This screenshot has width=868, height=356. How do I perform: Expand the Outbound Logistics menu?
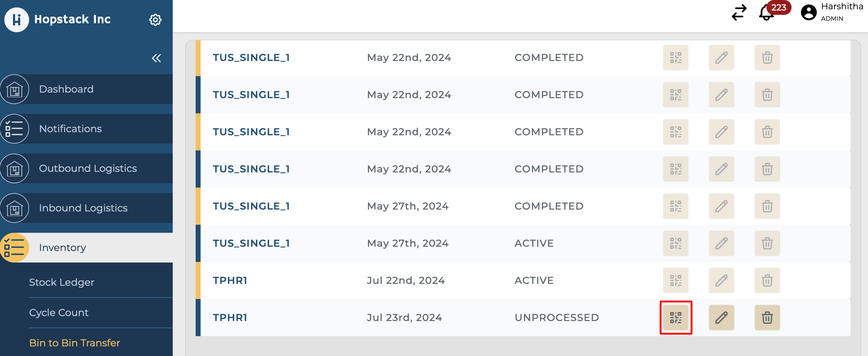click(x=88, y=168)
